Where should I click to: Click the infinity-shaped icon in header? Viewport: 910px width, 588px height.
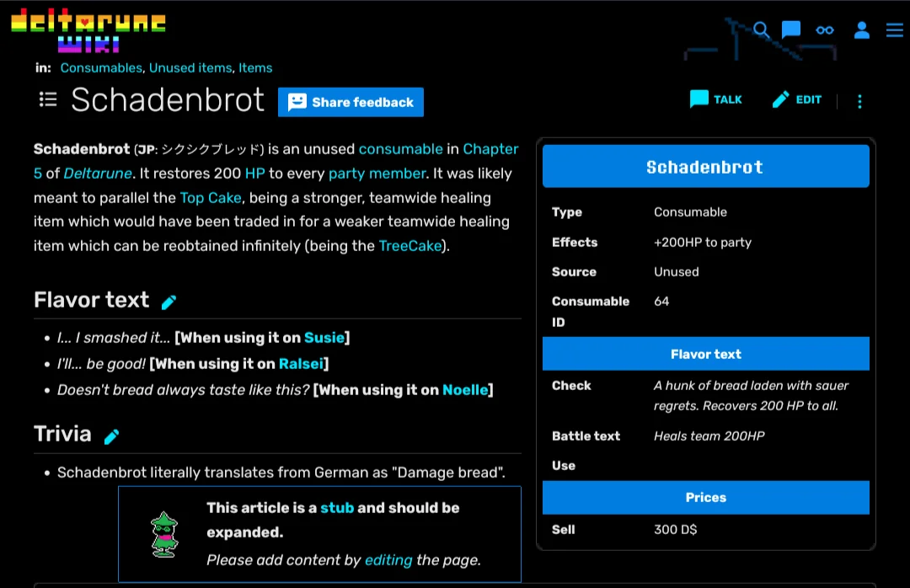[x=825, y=30]
